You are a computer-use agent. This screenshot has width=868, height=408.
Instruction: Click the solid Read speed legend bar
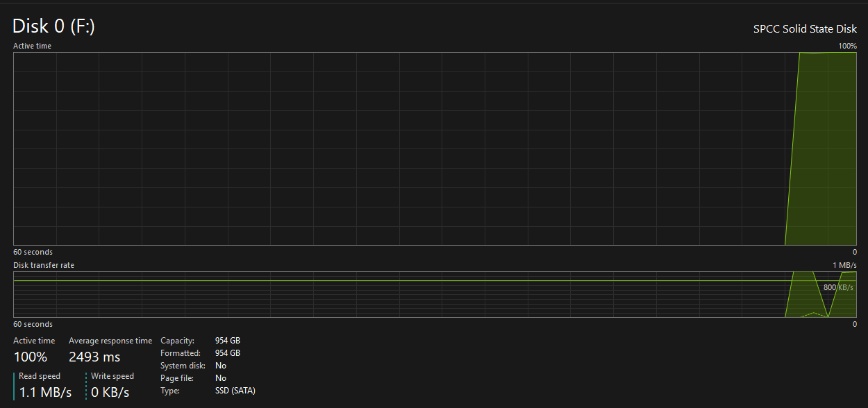(x=15, y=386)
